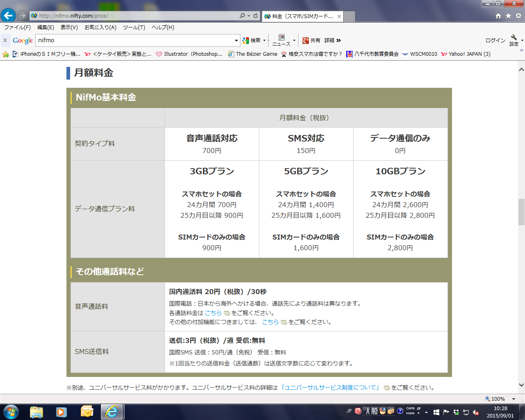Open the WSCM0010 favorite

(420, 54)
